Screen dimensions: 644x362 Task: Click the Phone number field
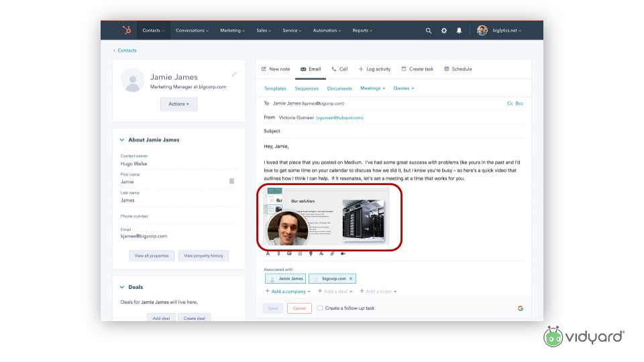(x=178, y=217)
